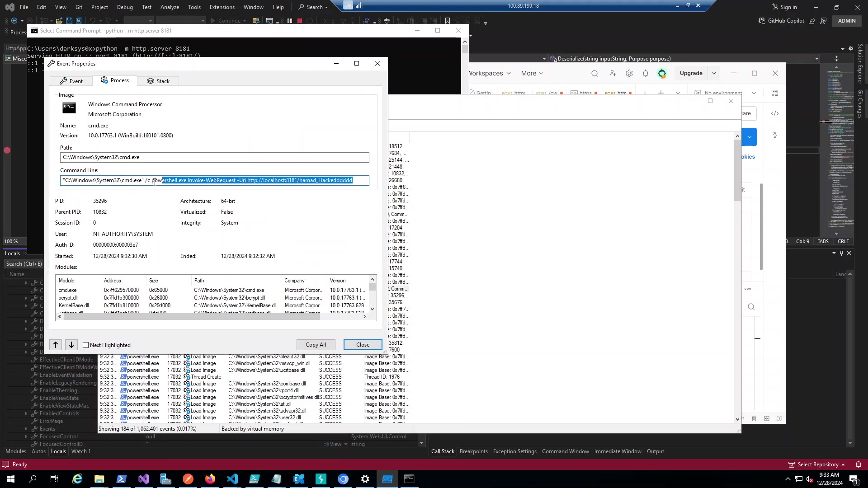Viewport: 868px width, 488px height.
Task: Click the Open File folder icon in toolbar
Action: (x=59, y=21)
